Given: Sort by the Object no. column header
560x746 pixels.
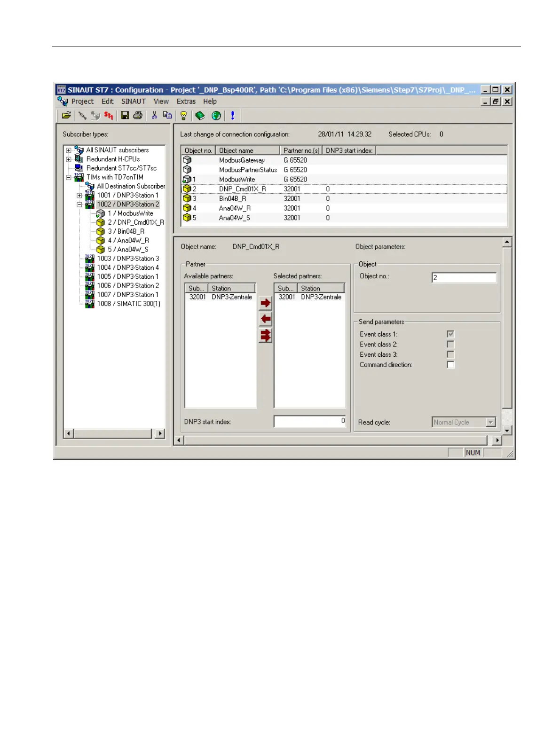Looking at the screenshot, I should pos(198,150).
